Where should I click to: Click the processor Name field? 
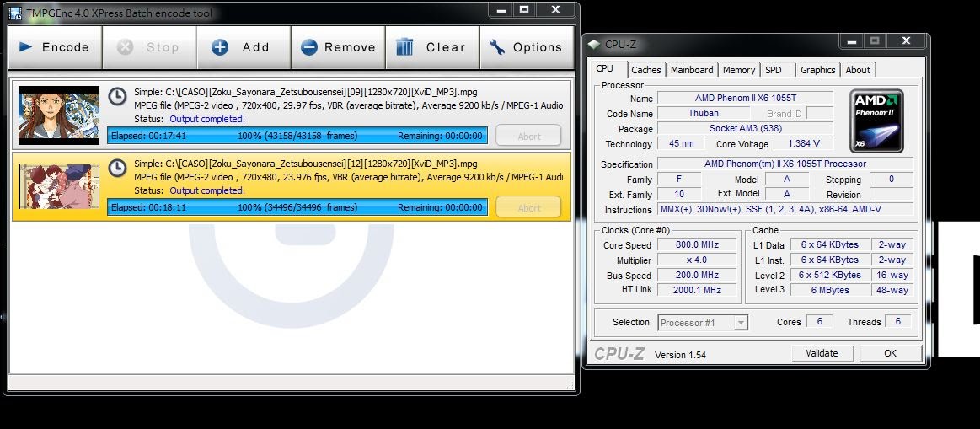(x=746, y=98)
